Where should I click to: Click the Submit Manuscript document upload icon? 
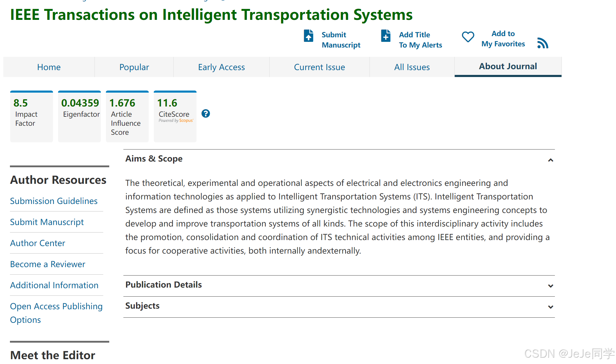[x=308, y=36]
